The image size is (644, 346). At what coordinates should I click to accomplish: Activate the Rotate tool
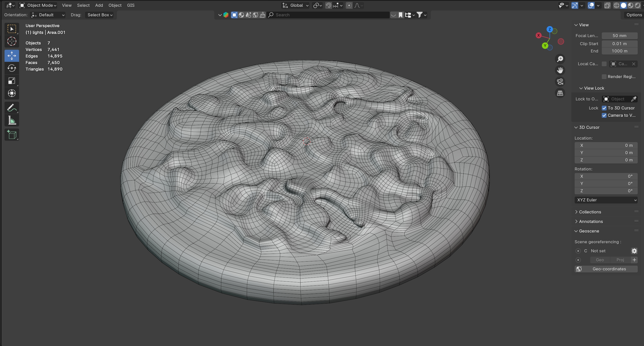pos(12,68)
